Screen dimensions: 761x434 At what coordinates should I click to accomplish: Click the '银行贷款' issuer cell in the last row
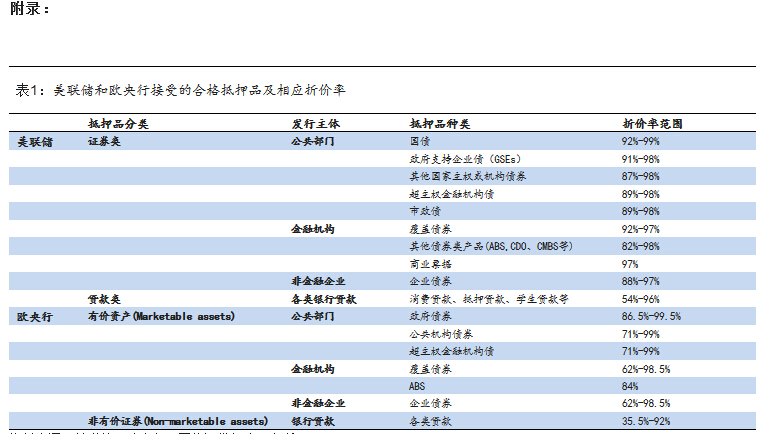pyautogui.click(x=313, y=421)
